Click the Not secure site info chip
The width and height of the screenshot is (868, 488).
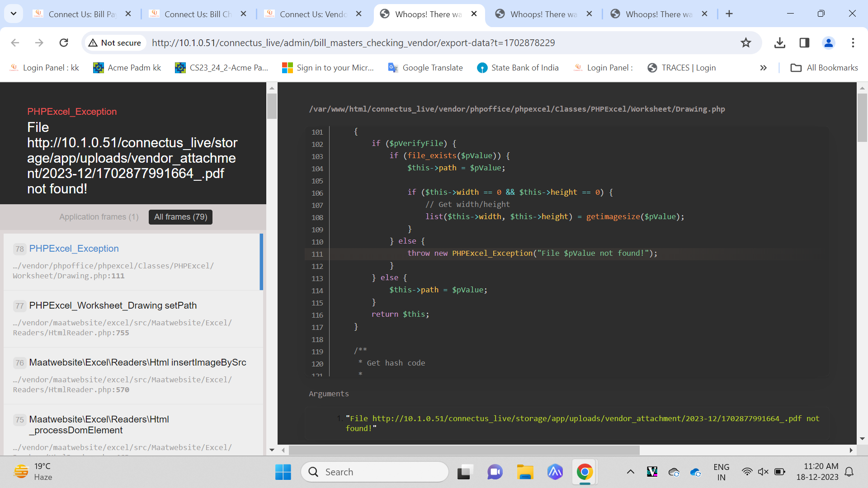pyautogui.click(x=115, y=42)
